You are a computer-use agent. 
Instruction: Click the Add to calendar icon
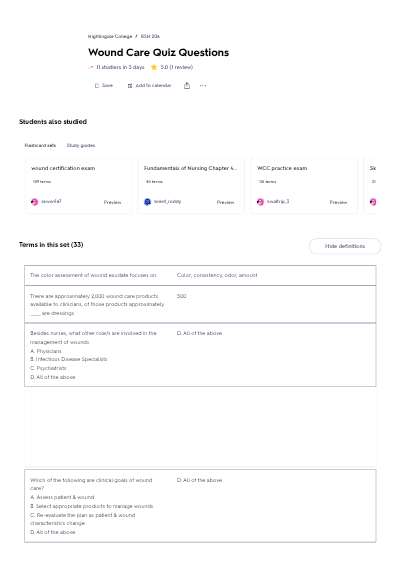130,86
